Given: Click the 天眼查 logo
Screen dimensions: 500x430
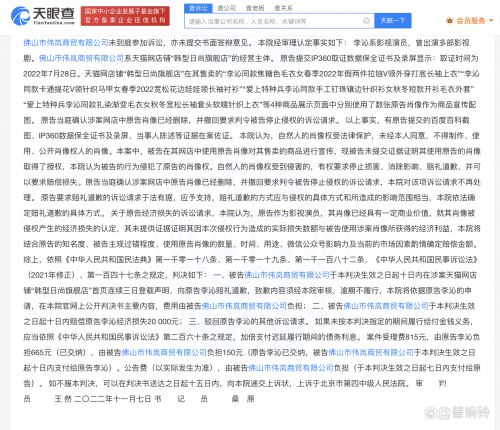Looking at the screenshot, I should coord(43,16).
